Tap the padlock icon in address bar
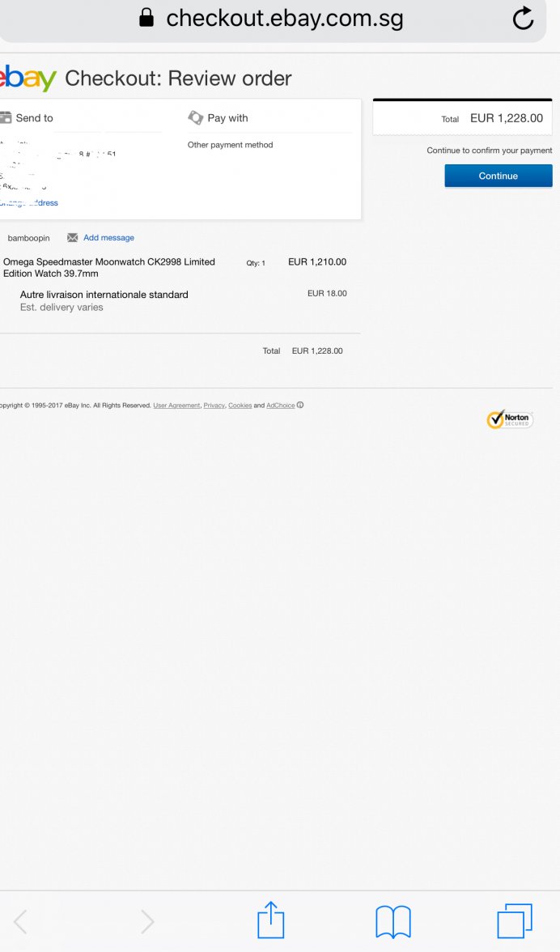 pos(146,18)
